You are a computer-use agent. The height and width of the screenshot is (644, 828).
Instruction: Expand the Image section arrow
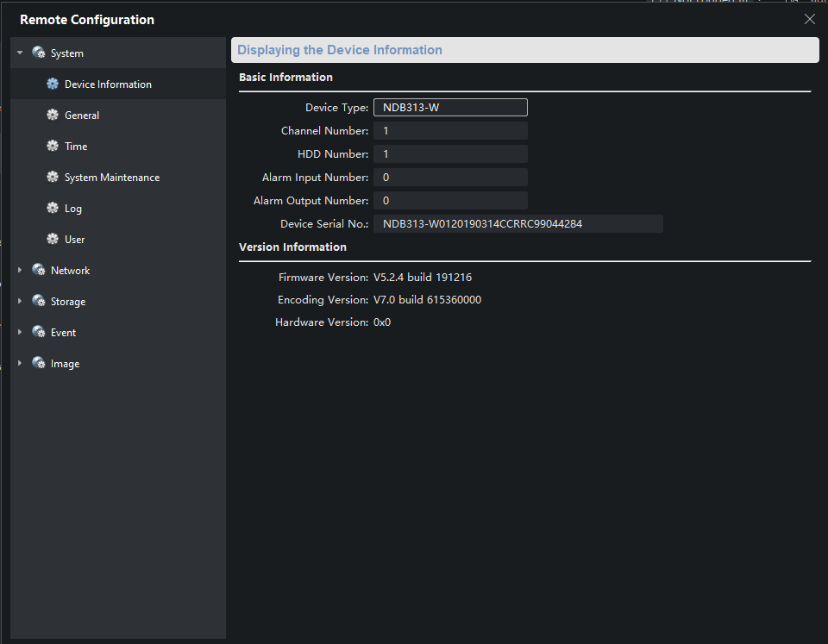point(20,364)
